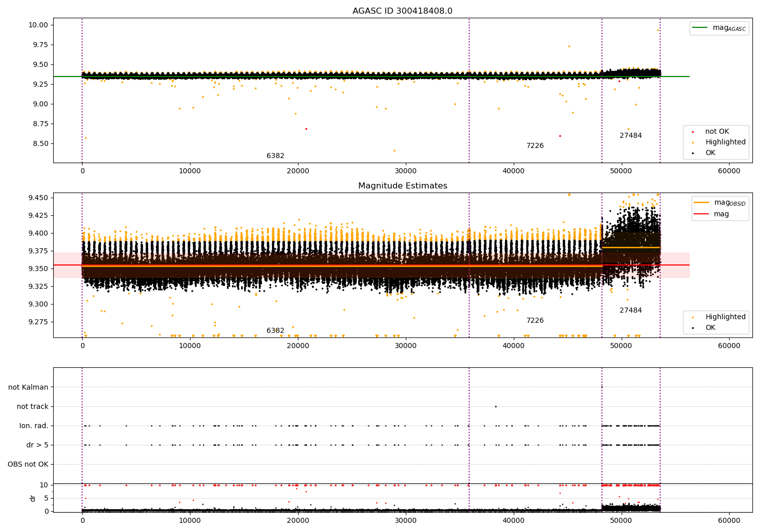The image size is (760, 532).
Task: Click the orange line key beside mag OBSID
Action: pos(702,203)
